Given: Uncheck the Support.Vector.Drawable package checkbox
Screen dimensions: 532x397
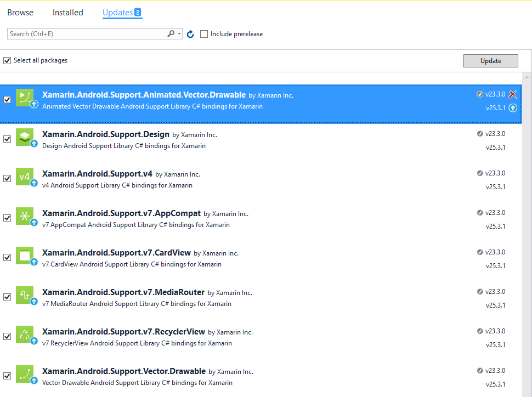Looking at the screenshot, I should pyautogui.click(x=7, y=376).
